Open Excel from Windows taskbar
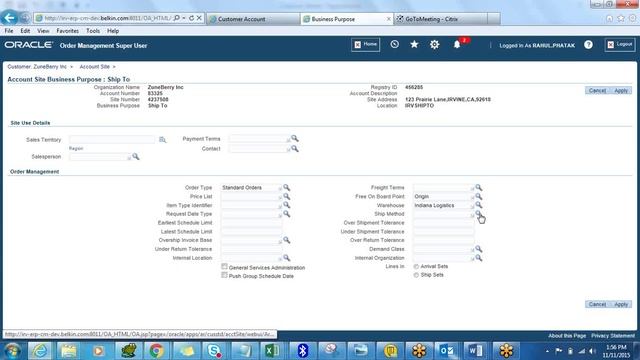Viewport: 640px width, 360px height. (272, 351)
